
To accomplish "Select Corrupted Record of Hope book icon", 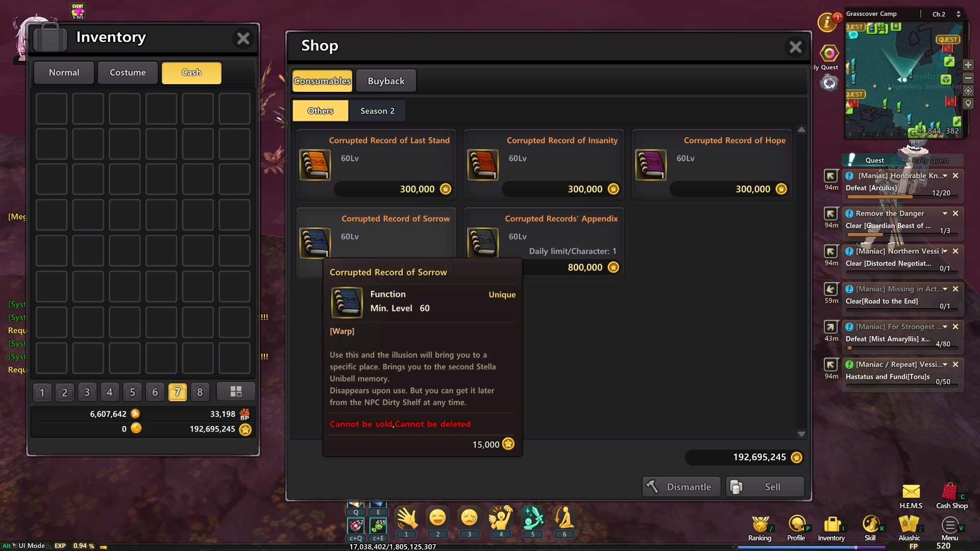I will (x=650, y=165).
